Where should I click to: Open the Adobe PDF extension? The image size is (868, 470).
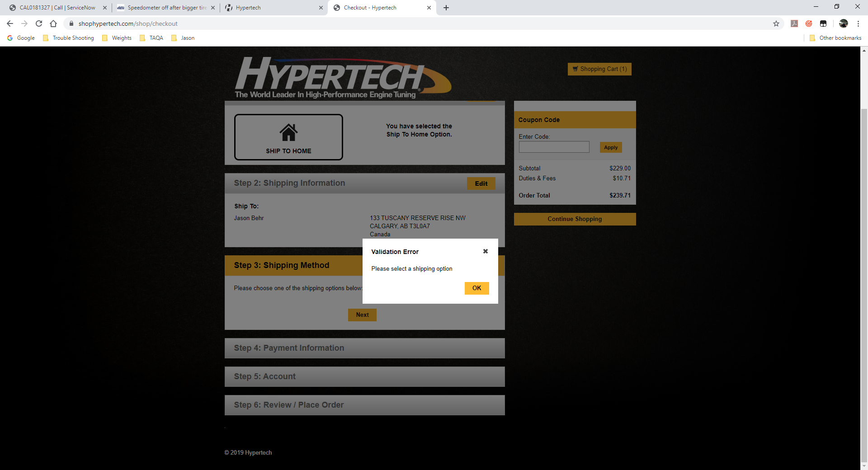(794, 23)
